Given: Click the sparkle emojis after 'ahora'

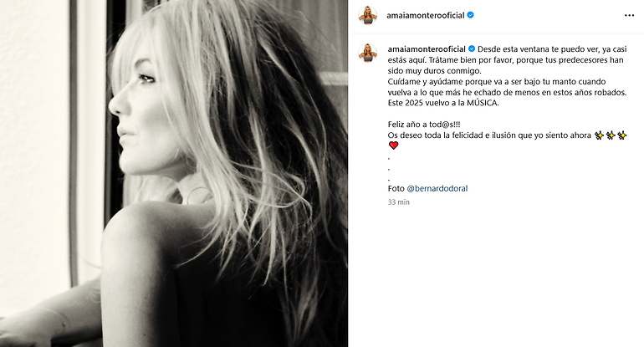Looking at the screenshot, I should tap(611, 135).
